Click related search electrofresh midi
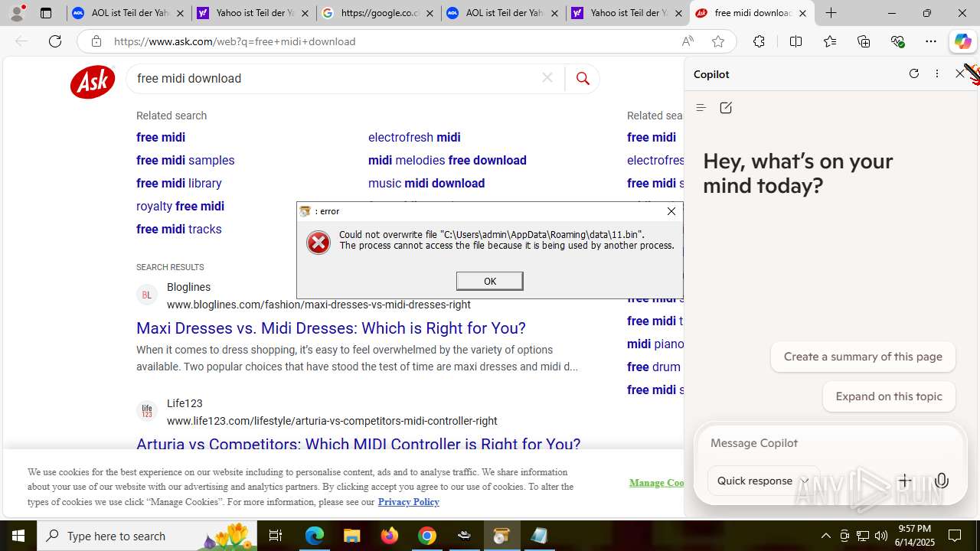 click(x=414, y=137)
